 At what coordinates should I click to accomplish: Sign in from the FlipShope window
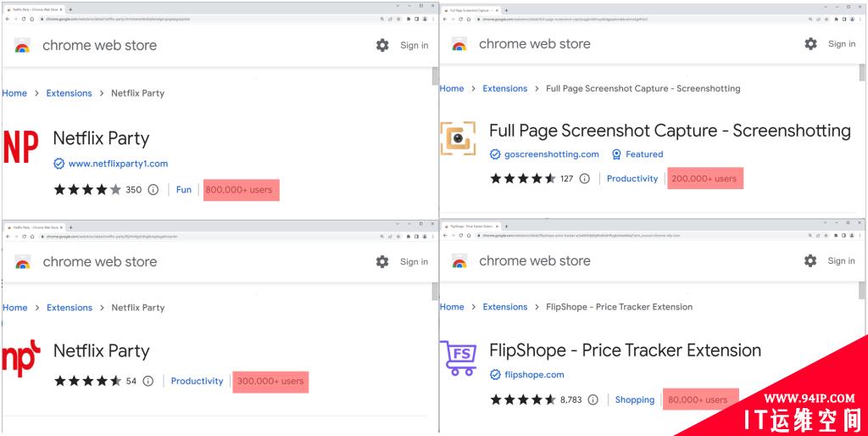[x=842, y=260]
